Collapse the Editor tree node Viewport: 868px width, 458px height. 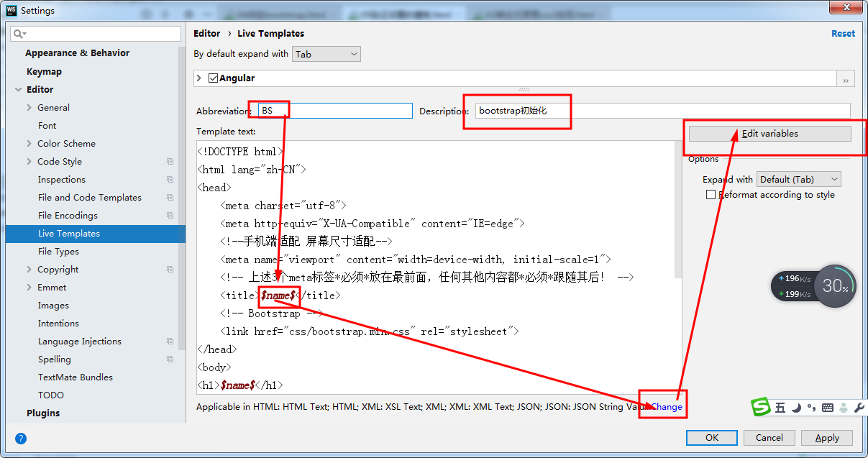pos(18,90)
